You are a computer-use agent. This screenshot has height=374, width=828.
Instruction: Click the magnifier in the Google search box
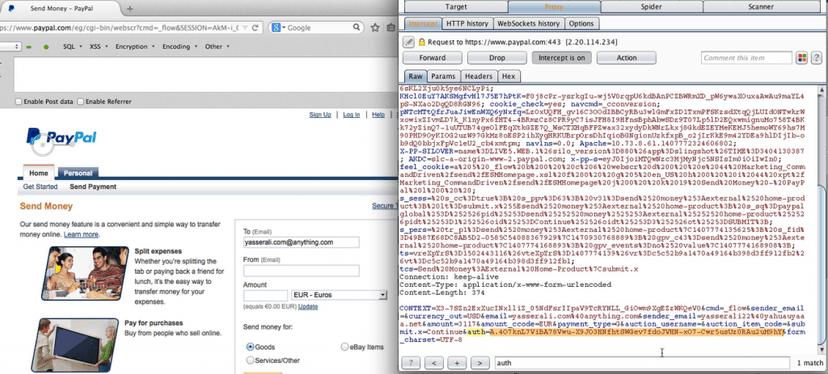[357, 27]
